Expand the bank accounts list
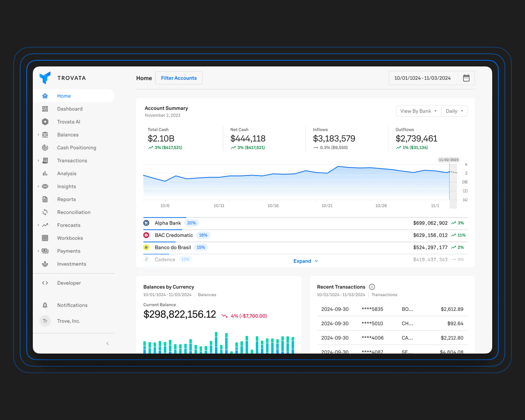525x420 pixels. point(306,261)
